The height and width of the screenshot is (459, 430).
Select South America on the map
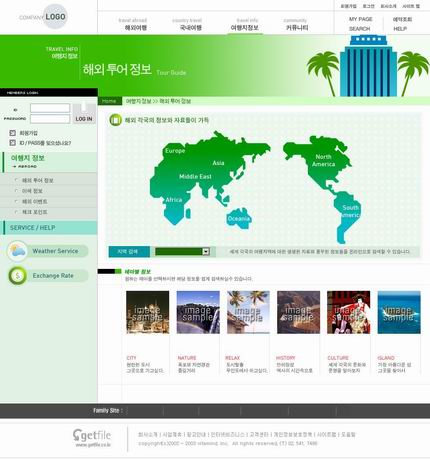click(350, 211)
